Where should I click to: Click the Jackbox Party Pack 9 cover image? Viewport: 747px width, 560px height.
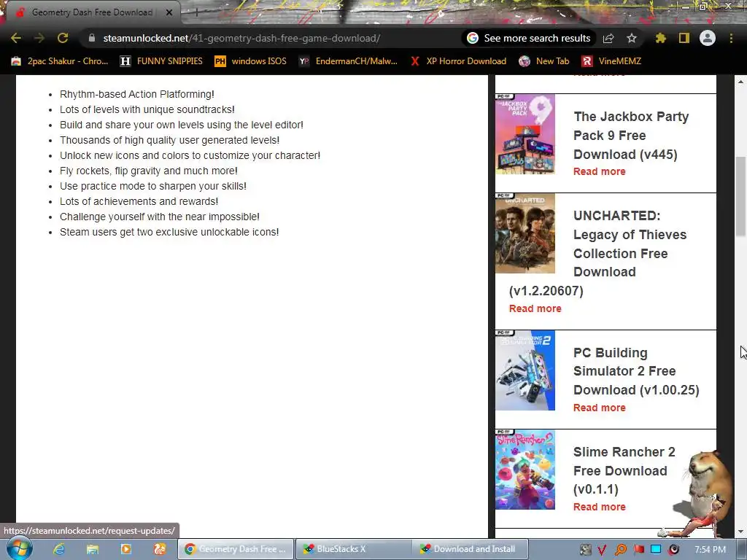pos(525,134)
